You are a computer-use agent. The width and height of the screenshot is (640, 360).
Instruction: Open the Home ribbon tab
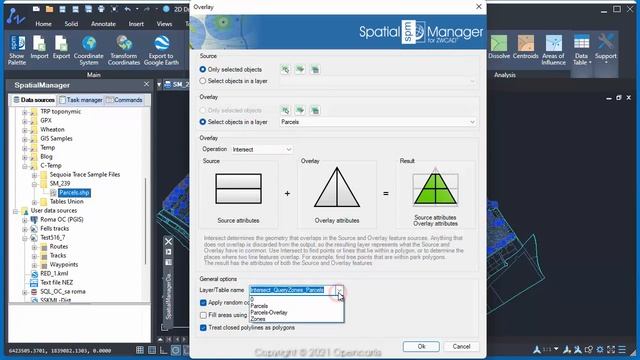point(43,24)
